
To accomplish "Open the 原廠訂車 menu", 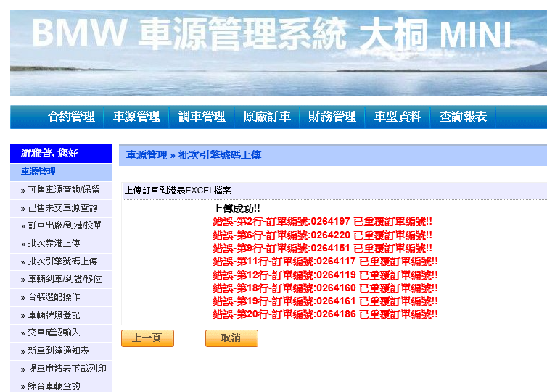I will [267, 117].
